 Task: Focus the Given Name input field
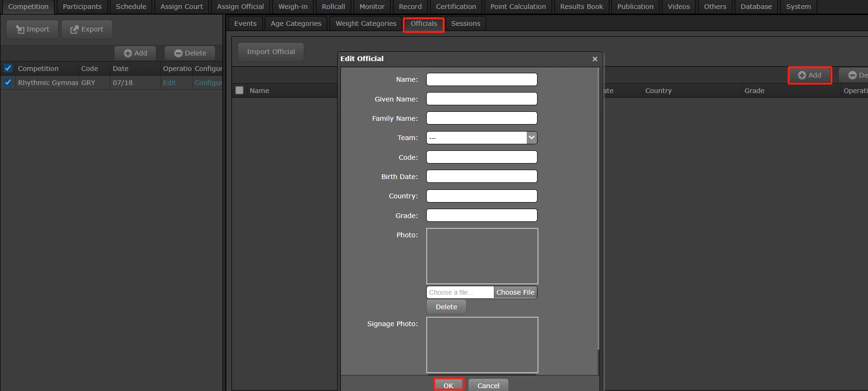coord(482,99)
